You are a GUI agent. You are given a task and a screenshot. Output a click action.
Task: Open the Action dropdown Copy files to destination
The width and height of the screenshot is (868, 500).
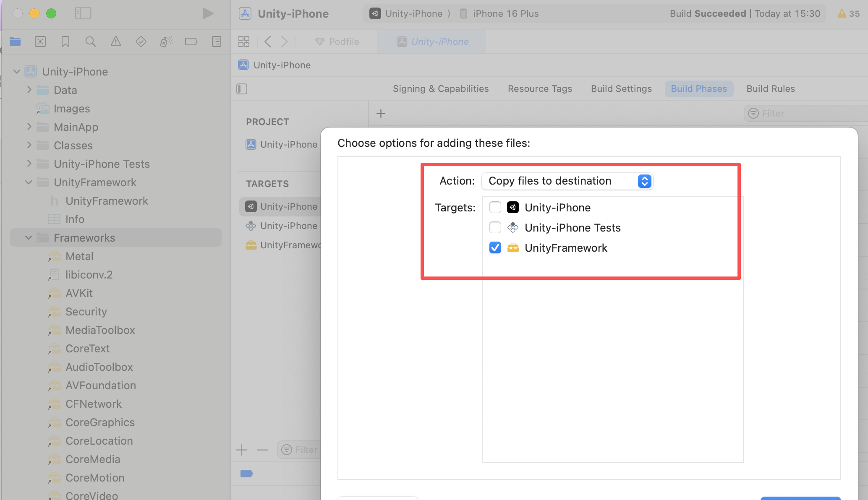567,181
